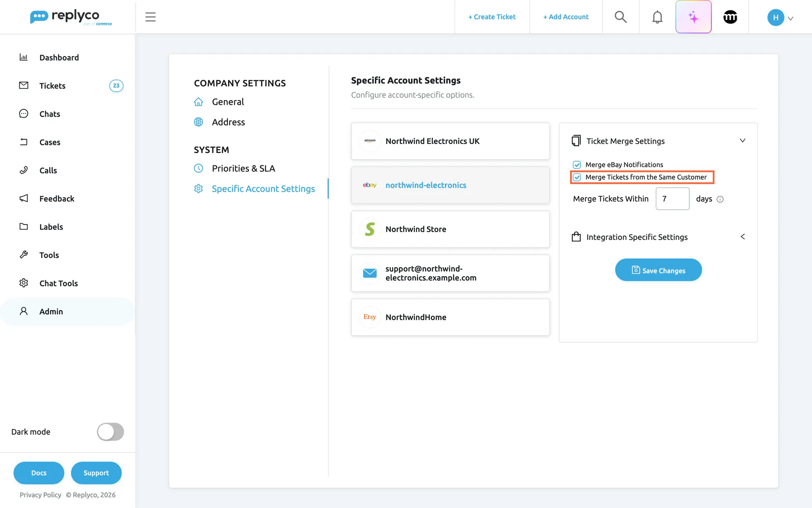Image resolution: width=812 pixels, height=508 pixels.
Task: Collapse the Ticket Merge Settings section
Action: (x=743, y=141)
